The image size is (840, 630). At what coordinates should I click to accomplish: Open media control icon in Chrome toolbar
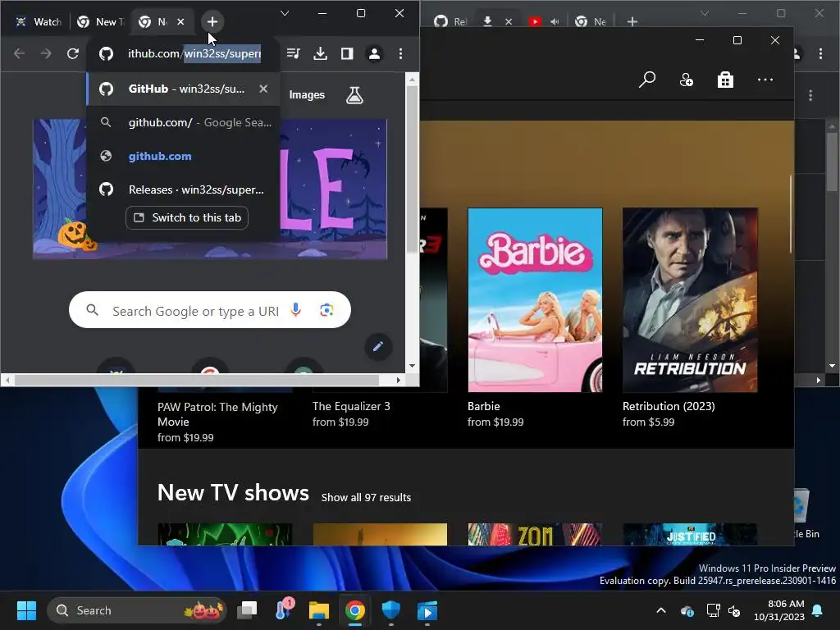[293, 53]
